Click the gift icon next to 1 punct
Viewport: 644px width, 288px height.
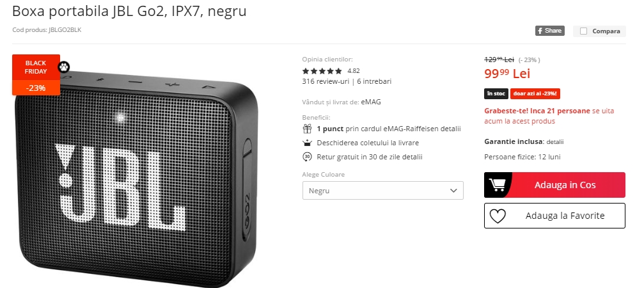click(307, 129)
